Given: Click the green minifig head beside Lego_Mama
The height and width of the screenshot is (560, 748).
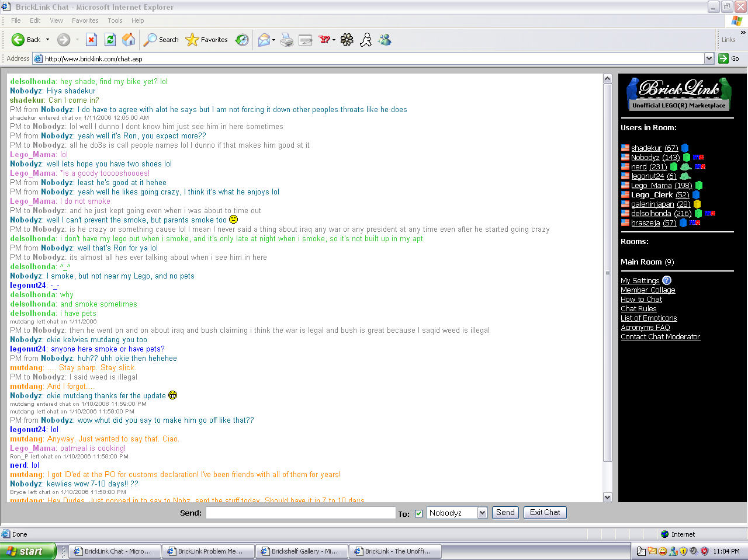Looking at the screenshot, I should [699, 185].
